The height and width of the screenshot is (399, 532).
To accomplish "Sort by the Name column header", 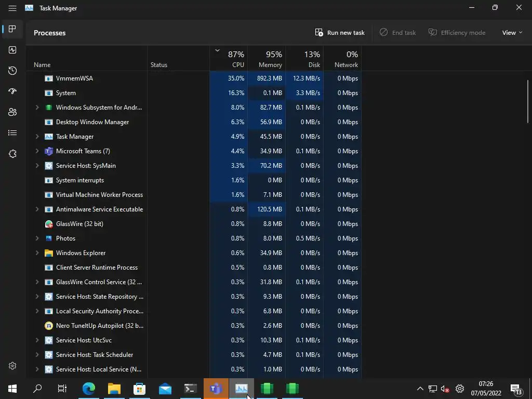I will 87,58.
